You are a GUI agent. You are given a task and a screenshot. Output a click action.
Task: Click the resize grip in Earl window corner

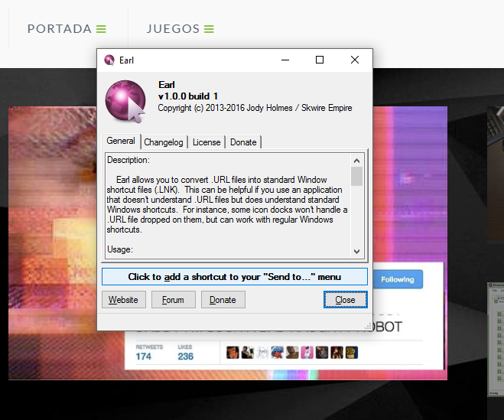click(x=369, y=327)
